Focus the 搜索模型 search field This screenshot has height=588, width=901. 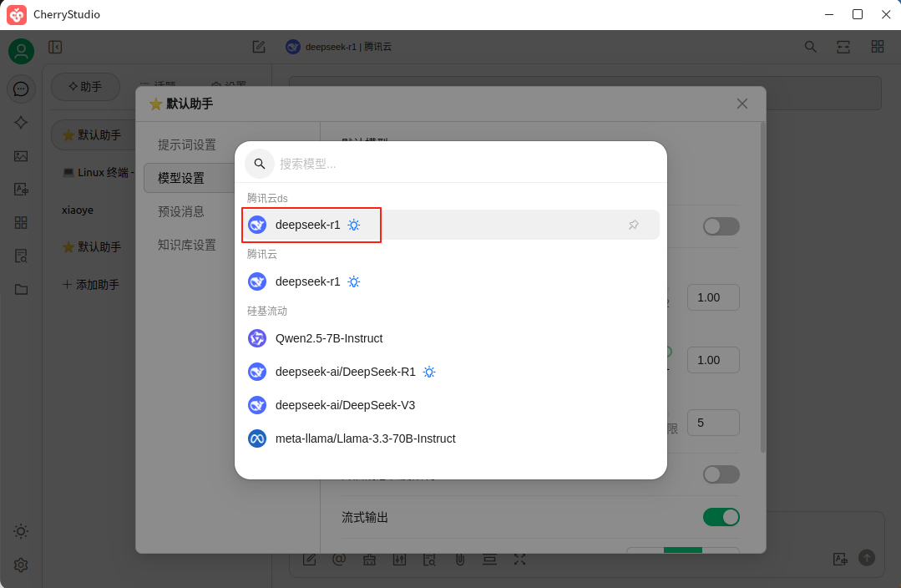(468, 164)
